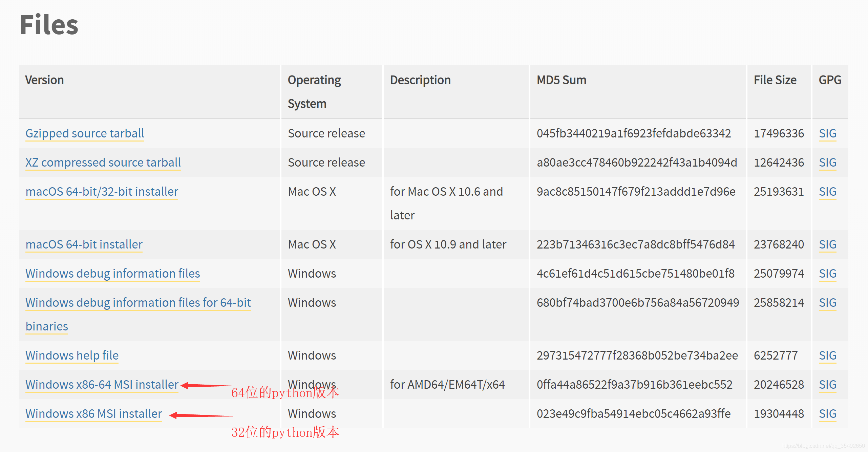
Task: Click file size 20246528
Action: [779, 385]
